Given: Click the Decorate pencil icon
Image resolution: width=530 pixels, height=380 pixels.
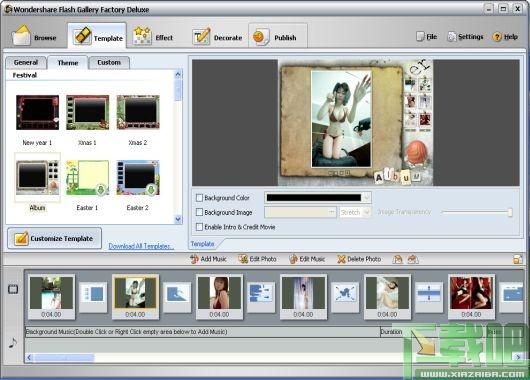Looking at the screenshot, I should [x=201, y=37].
